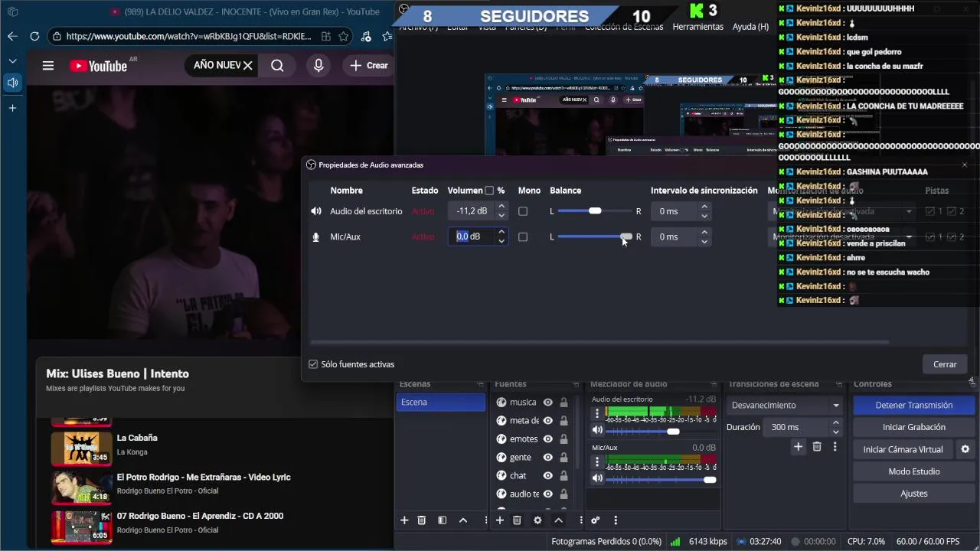The height and width of the screenshot is (551, 980).
Task: Reload the YouTube page
Action: [x=34, y=36]
